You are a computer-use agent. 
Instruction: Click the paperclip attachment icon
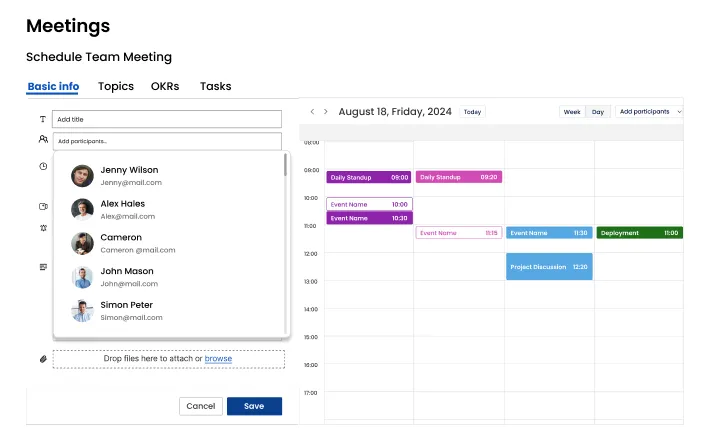43,358
